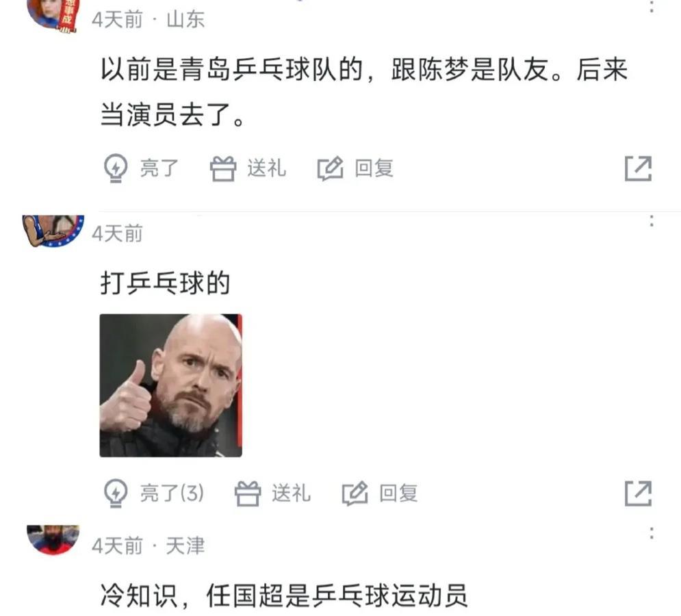Open the thumbs-up man image
The width and height of the screenshot is (681, 616).
[170, 385]
